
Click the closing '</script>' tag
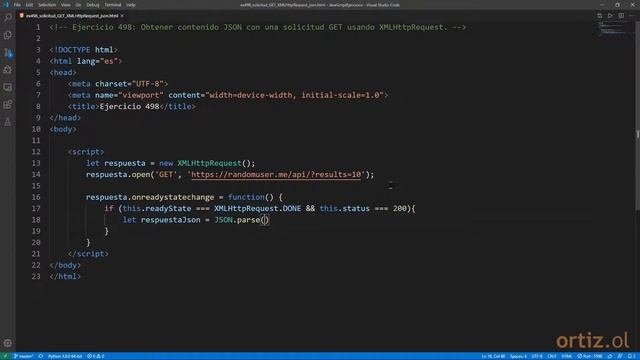(88, 254)
